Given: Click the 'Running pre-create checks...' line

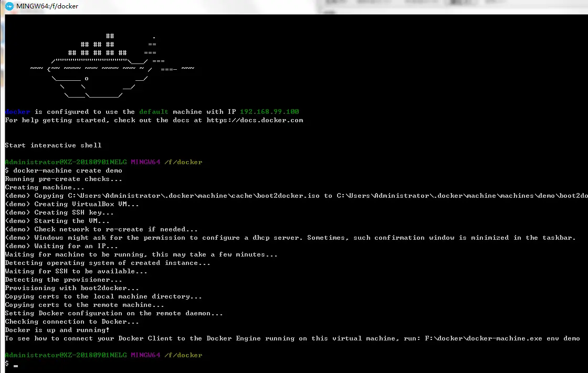Looking at the screenshot, I should point(64,179).
